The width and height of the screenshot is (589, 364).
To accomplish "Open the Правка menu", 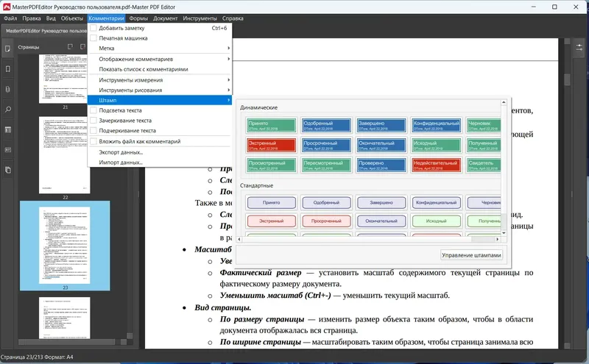I will (32, 18).
